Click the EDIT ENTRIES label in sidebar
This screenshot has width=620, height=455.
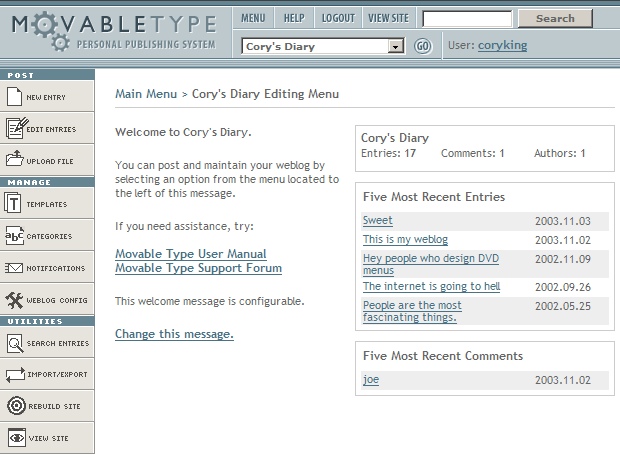[51, 129]
